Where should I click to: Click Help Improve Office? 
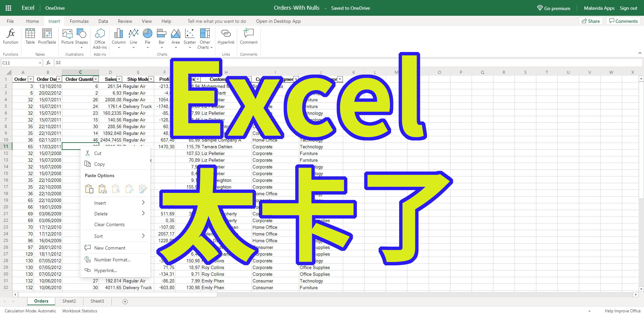pos(623,311)
